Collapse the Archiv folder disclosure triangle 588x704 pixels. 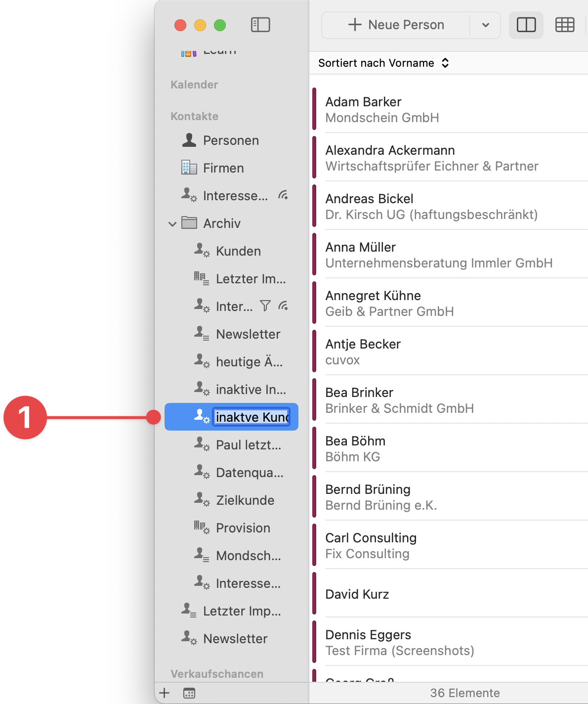pos(172,223)
